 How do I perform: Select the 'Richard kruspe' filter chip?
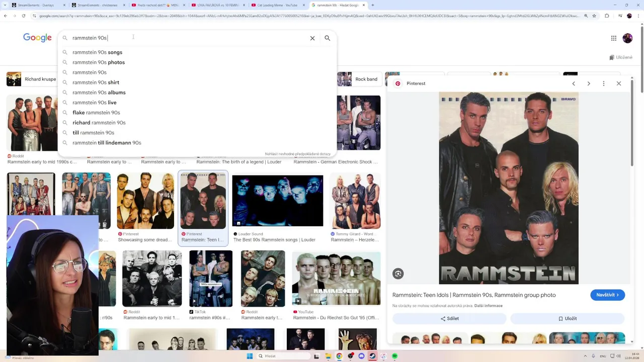[x=31, y=79]
